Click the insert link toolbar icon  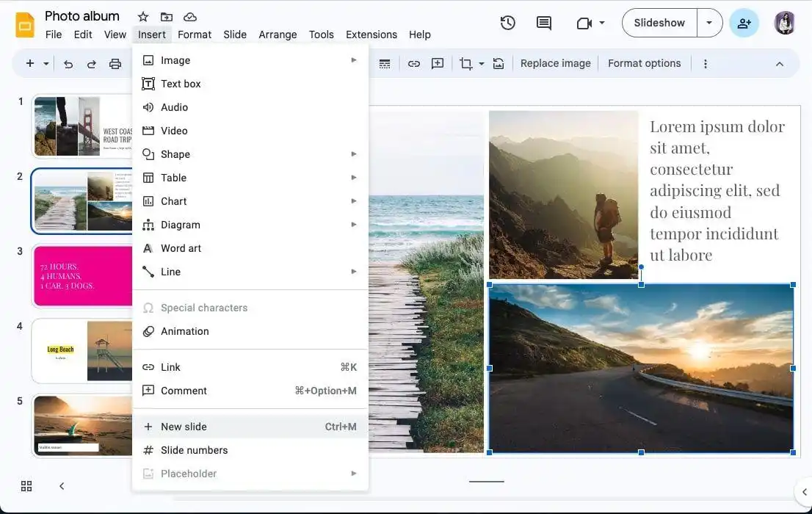pos(414,64)
